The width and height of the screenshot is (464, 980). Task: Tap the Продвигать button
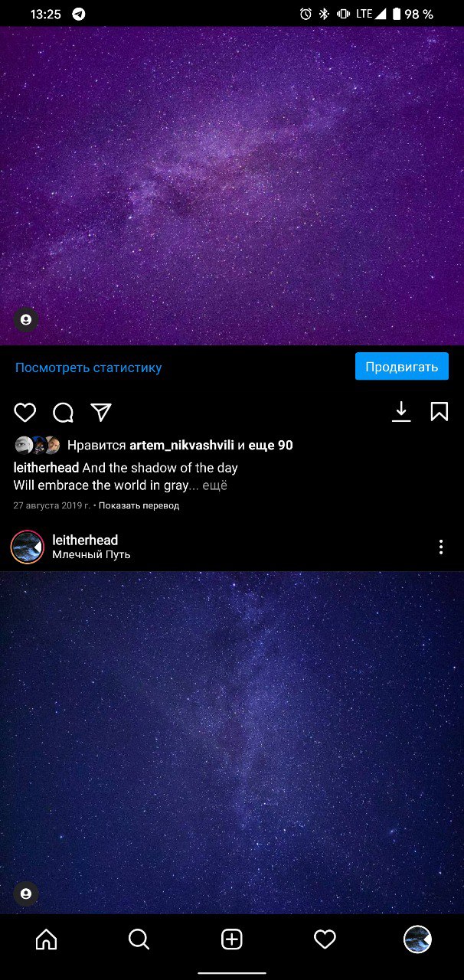(402, 367)
